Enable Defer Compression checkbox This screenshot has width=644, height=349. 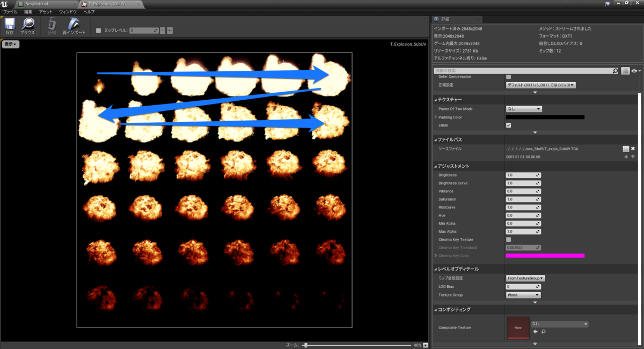[508, 77]
